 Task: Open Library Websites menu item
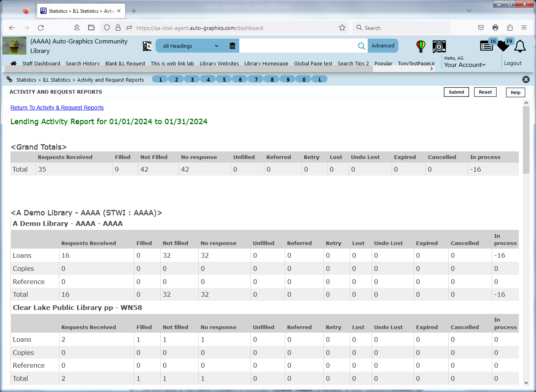pyautogui.click(x=219, y=63)
